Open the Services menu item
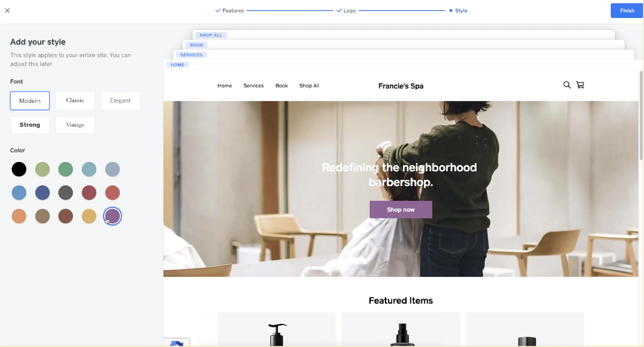The image size is (644, 347). pyautogui.click(x=253, y=85)
